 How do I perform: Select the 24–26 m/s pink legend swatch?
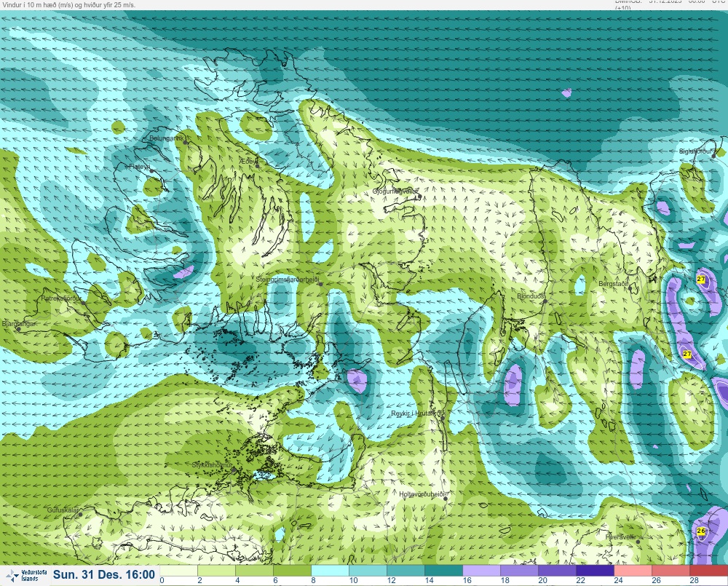(x=633, y=570)
